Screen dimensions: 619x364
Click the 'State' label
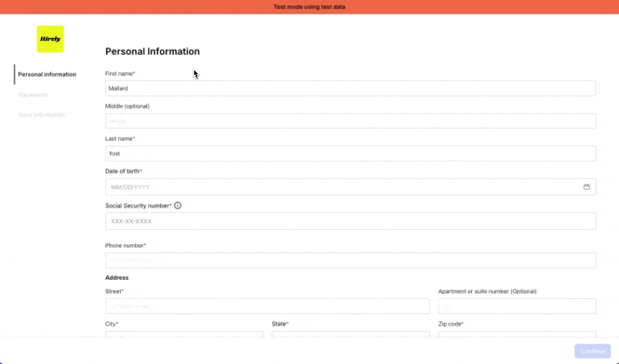coord(280,324)
